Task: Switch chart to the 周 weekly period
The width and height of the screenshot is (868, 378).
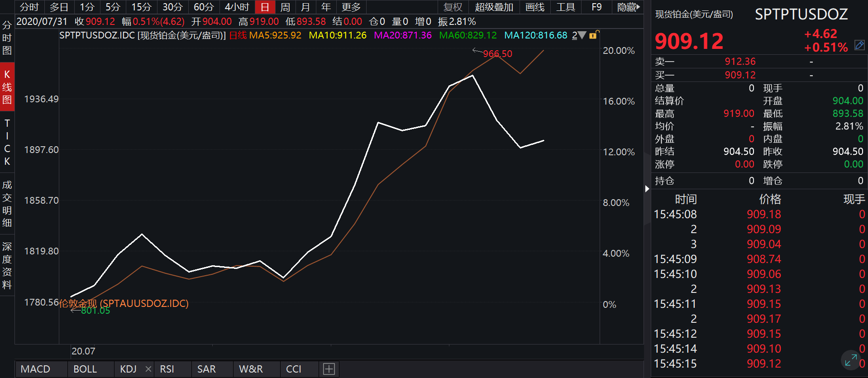Action: (285, 7)
